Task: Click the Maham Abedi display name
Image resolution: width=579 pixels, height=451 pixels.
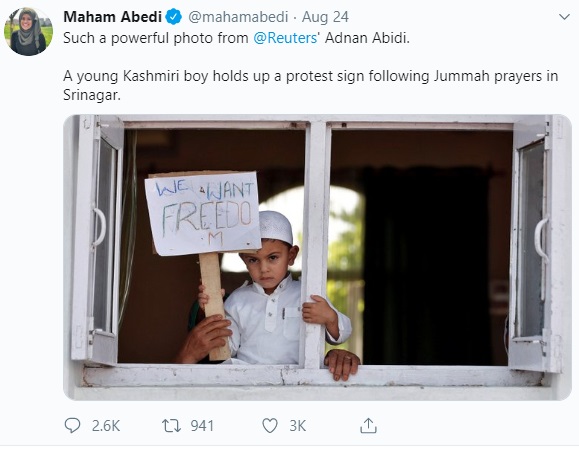Action: (113, 17)
